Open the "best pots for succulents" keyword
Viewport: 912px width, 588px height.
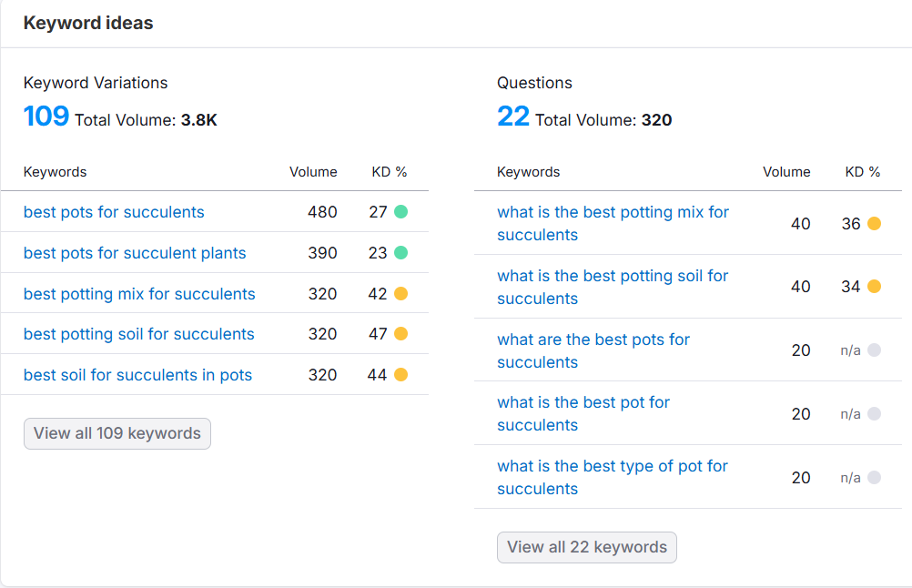pos(113,212)
